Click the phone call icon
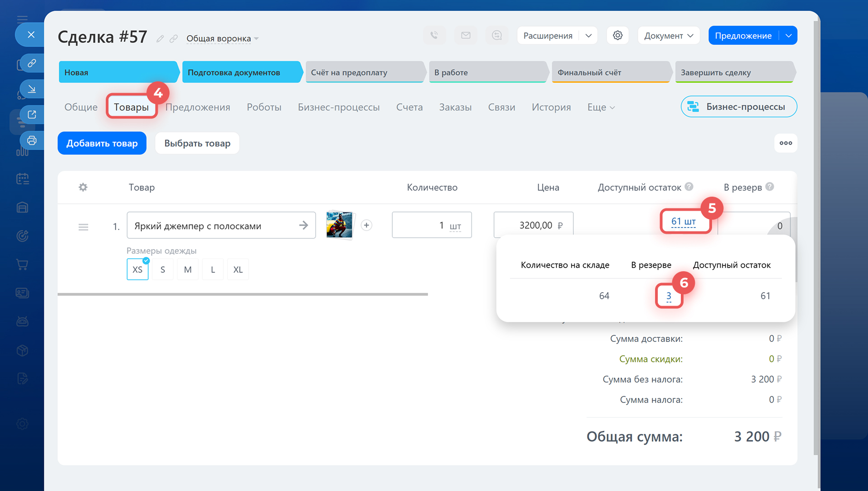 click(434, 35)
